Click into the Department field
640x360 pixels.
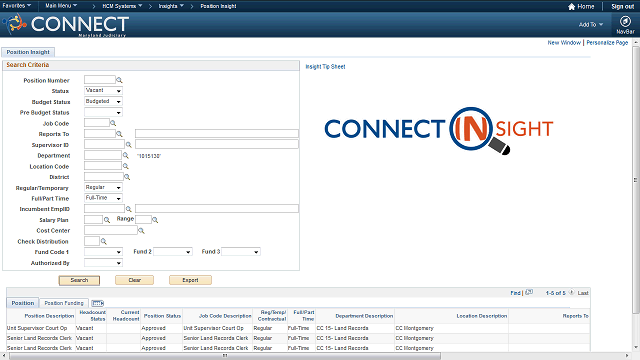pyautogui.click(x=103, y=155)
